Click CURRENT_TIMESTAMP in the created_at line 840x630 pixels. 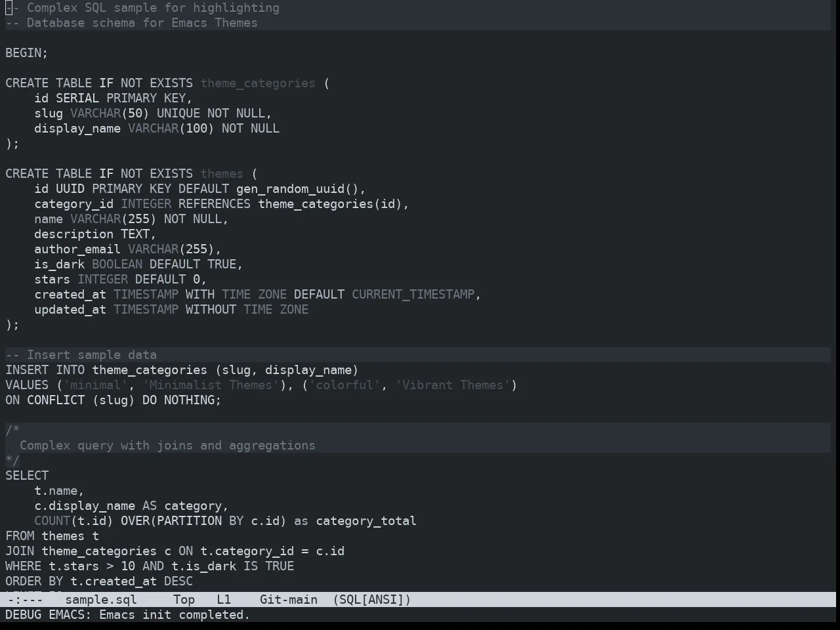(413, 294)
